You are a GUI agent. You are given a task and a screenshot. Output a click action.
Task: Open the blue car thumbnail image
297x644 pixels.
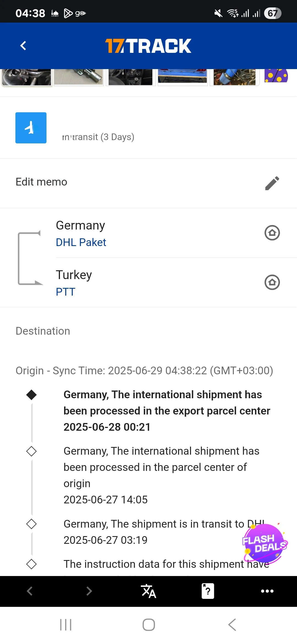tap(182, 77)
